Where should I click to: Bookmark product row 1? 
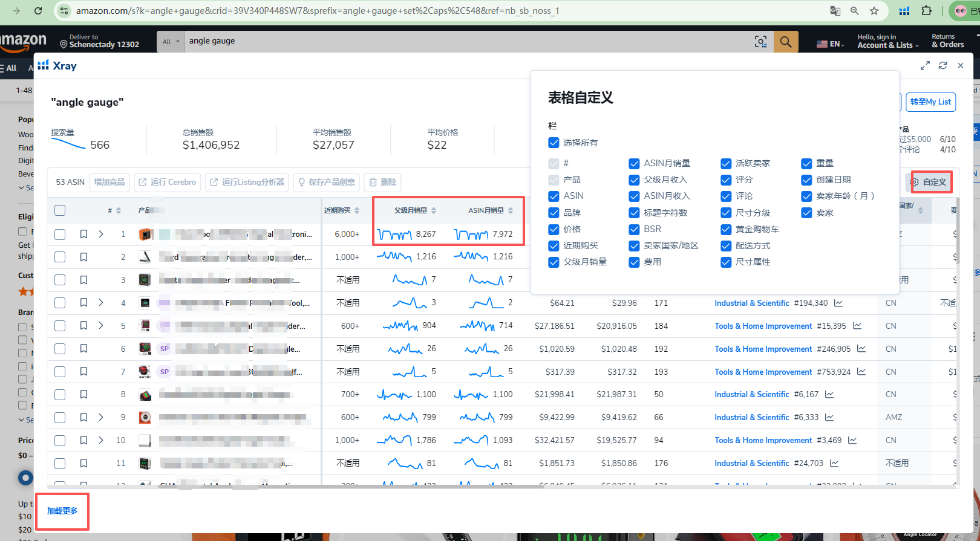pyautogui.click(x=83, y=234)
